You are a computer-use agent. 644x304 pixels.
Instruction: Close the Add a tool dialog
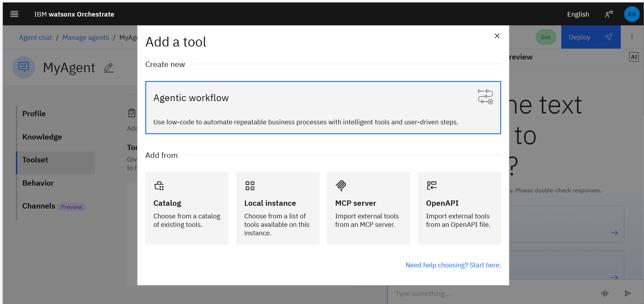point(497,36)
